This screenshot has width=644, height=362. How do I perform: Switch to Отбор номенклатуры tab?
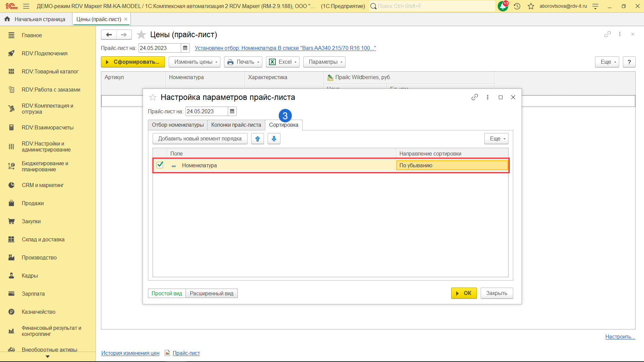pyautogui.click(x=177, y=125)
